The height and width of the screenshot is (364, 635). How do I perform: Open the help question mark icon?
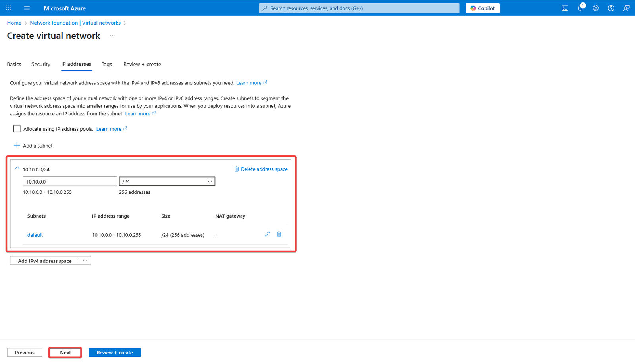(611, 8)
